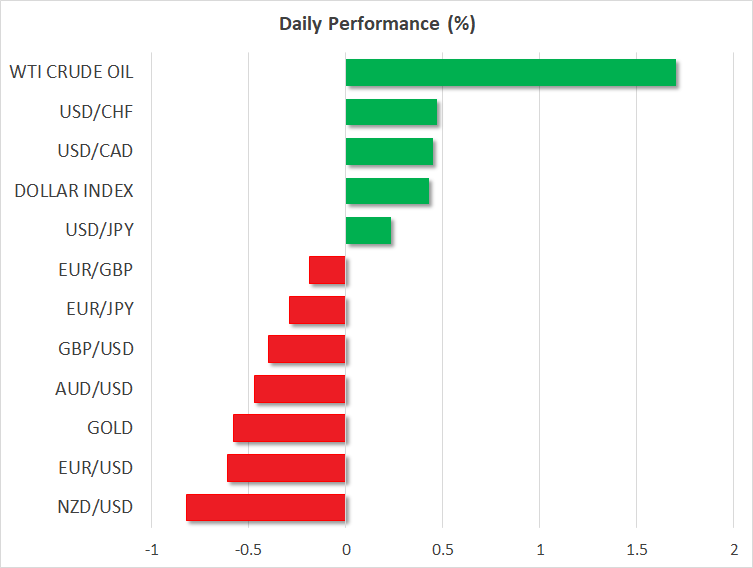The width and height of the screenshot is (753, 568).
Task: Select the "DOLLAR INDEX" category label
Action: (x=74, y=191)
